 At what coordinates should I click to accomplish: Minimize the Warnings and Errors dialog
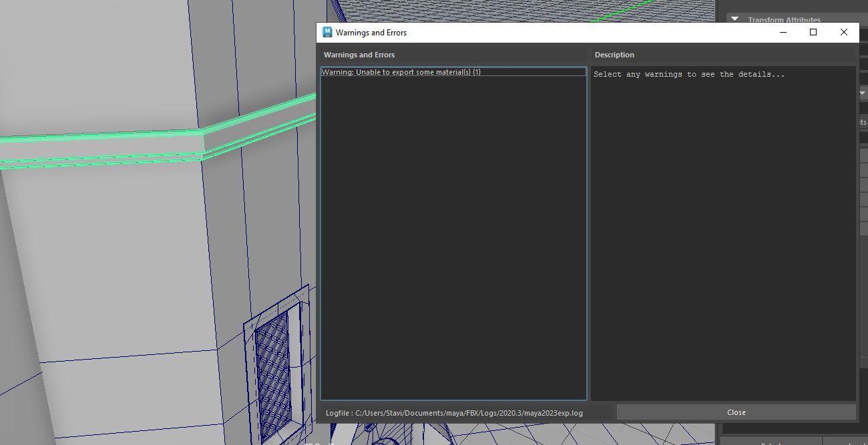point(782,31)
